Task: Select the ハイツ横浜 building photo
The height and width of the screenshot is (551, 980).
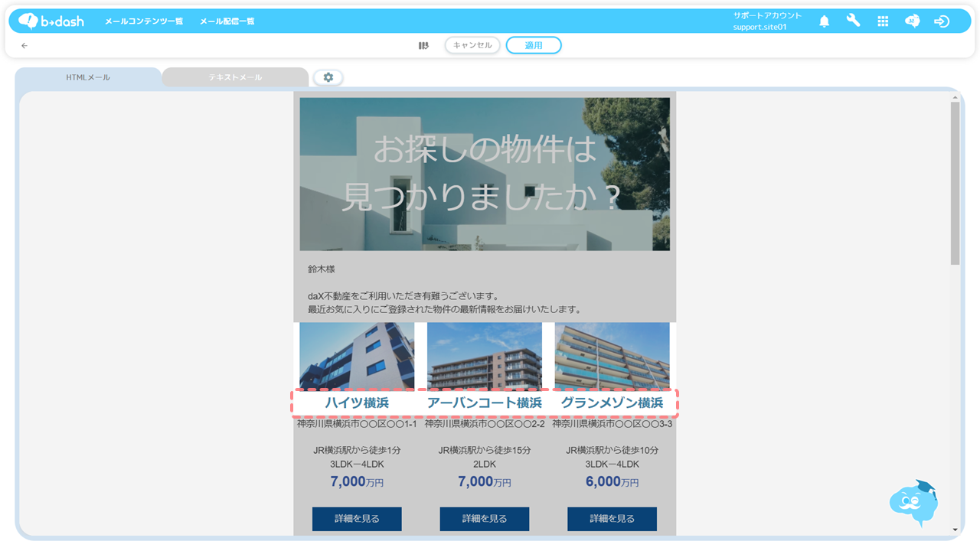Action: click(x=357, y=356)
